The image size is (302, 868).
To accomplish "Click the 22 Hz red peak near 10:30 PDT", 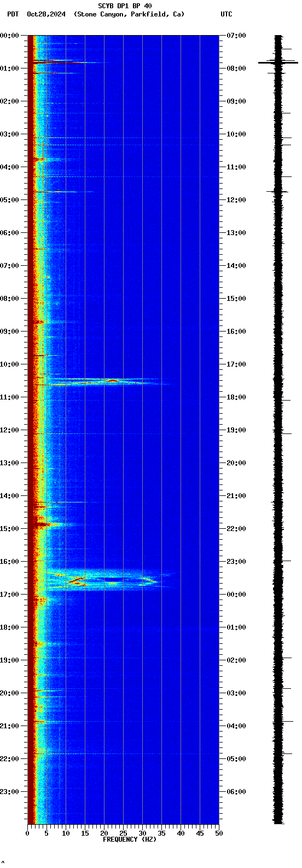I will (113, 380).
